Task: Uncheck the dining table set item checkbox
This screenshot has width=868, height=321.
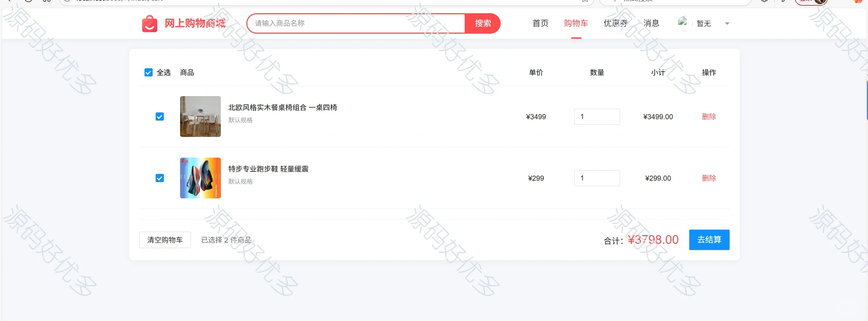Action: click(160, 117)
